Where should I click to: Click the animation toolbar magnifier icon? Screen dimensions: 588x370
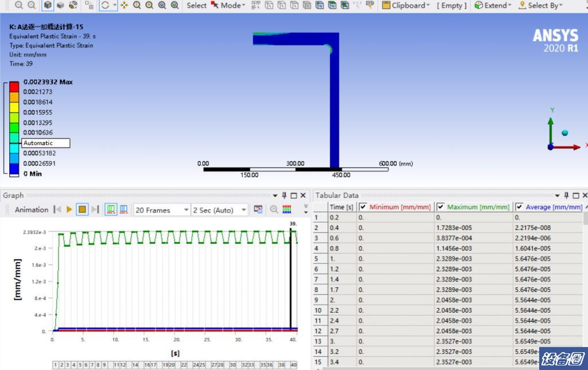click(274, 209)
